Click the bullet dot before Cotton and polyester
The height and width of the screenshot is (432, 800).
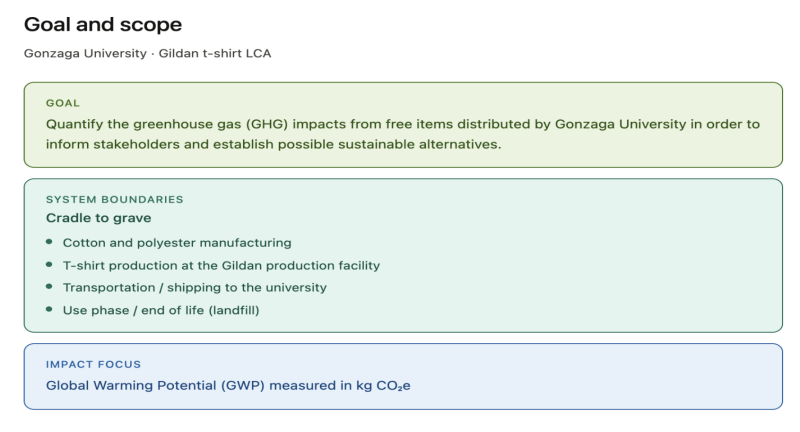(x=49, y=242)
